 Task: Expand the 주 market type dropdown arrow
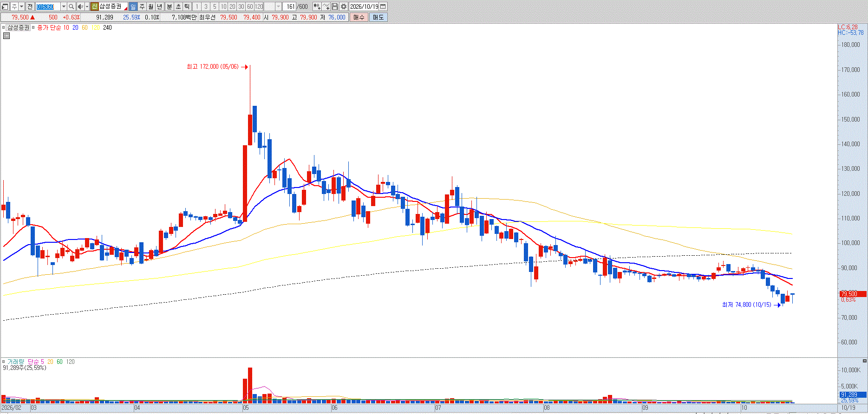point(22,6)
